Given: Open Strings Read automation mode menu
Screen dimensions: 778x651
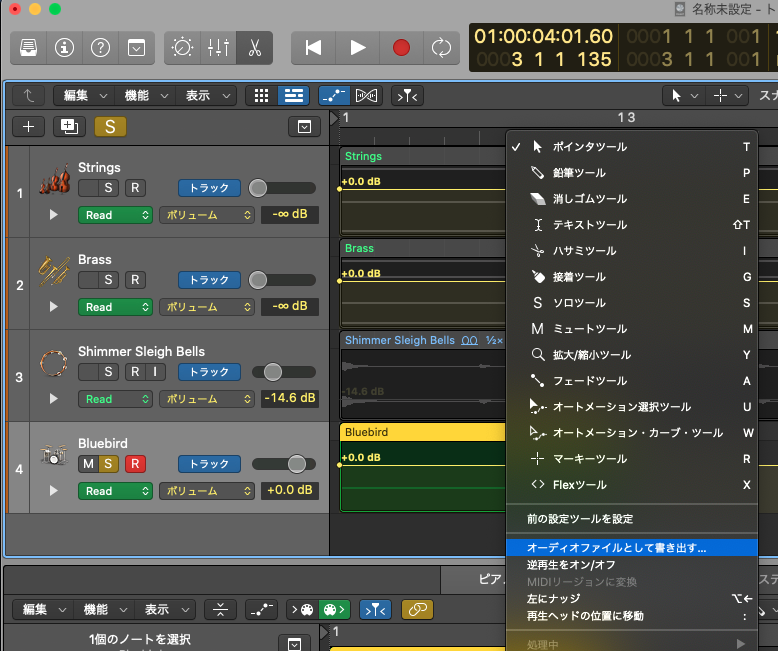Looking at the screenshot, I should point(115,215).
